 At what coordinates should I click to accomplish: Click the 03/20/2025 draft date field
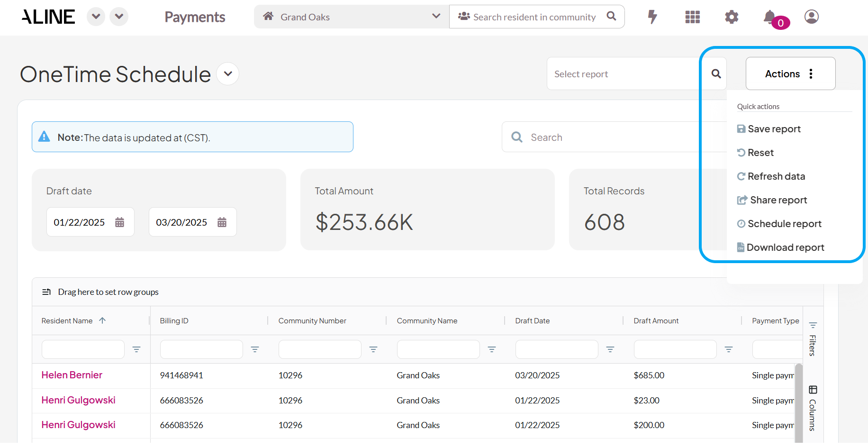click(192, 222)
